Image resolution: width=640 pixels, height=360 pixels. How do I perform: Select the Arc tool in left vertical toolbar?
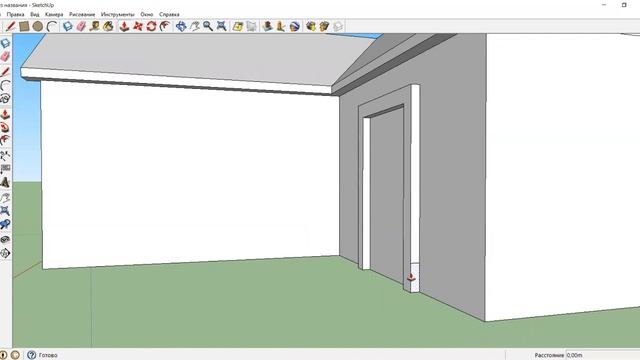coord(5,86)
